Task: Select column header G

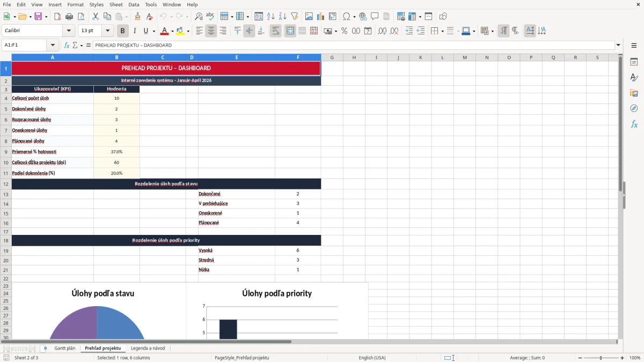Action: pyautogui.click(x=332, y=57)
